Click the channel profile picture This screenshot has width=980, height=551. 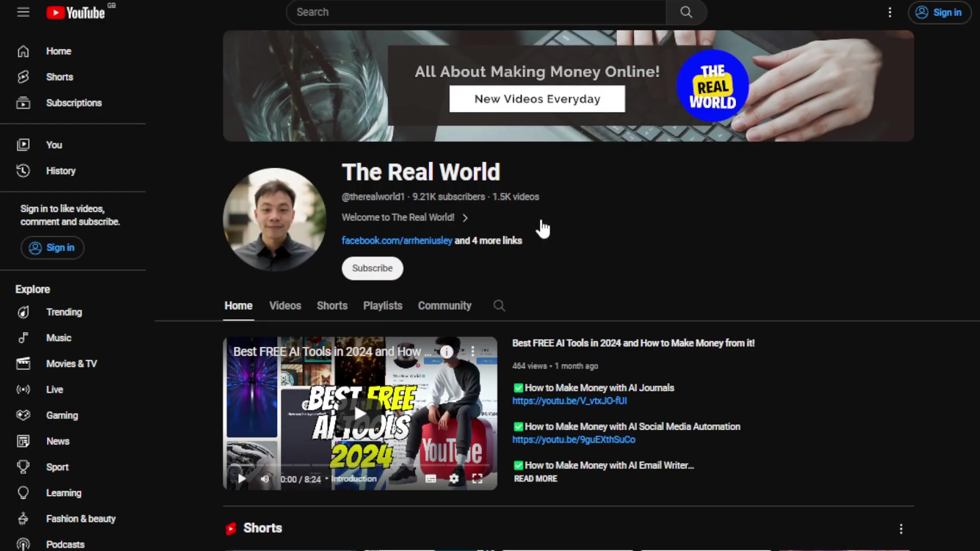275,219
